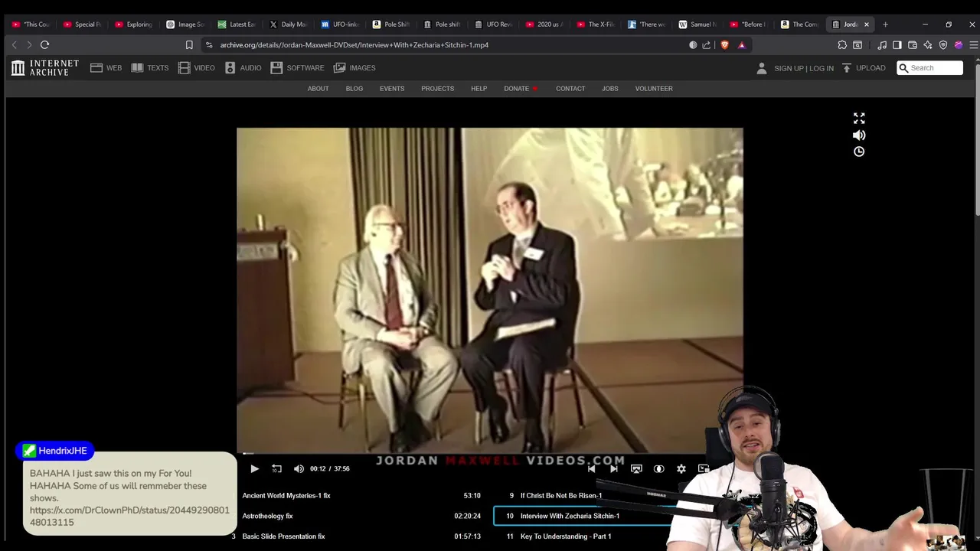This screenshot has width=980, height=551.
Task: Click the browser back arrow
Action: (14, 45)
